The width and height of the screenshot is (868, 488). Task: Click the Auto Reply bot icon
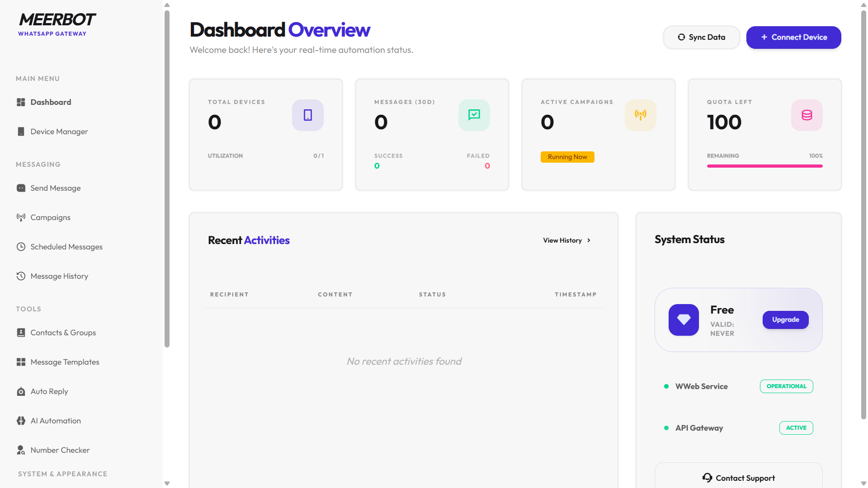21,391
